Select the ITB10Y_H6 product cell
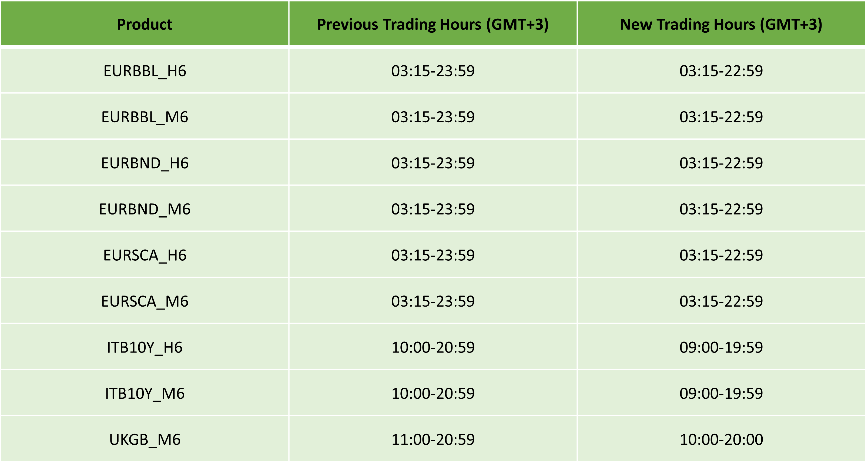Viewport: 868px width, 463px height. 145,347
